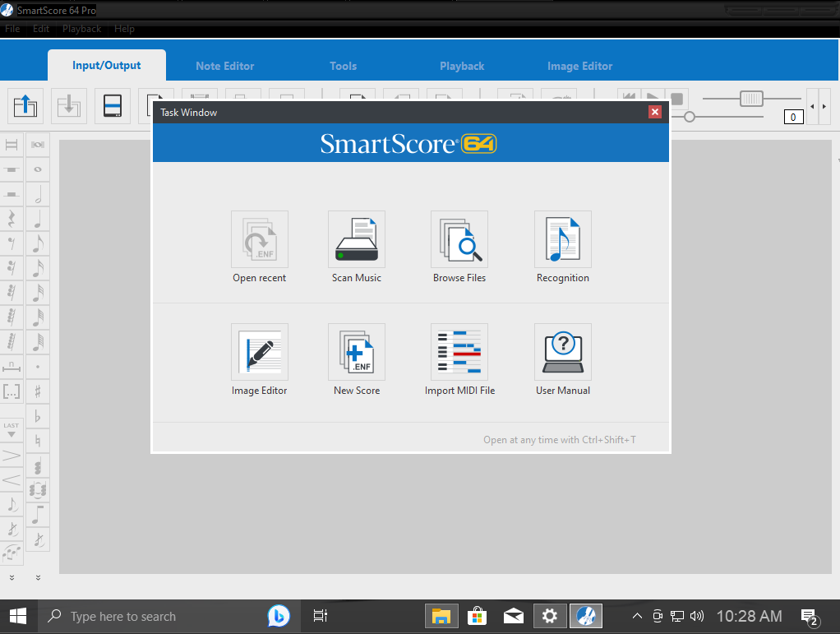Click the toolbar right arrow

(x=824, y=107)
